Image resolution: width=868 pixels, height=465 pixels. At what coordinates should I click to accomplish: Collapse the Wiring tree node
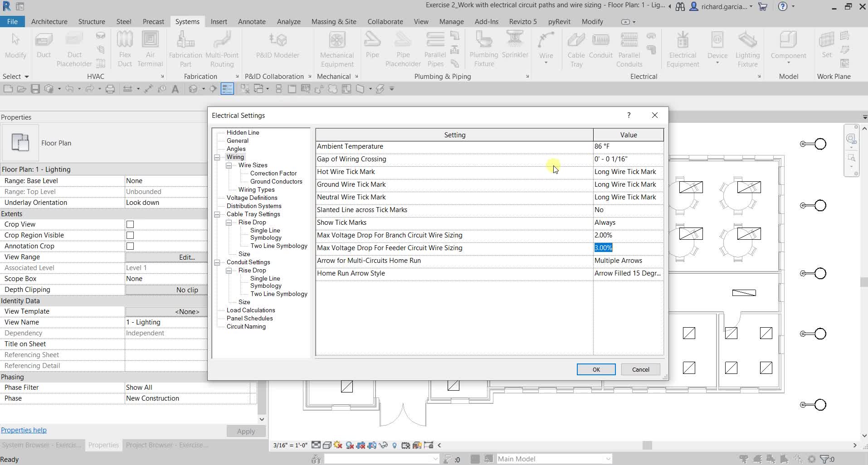(x=218, y=157)
